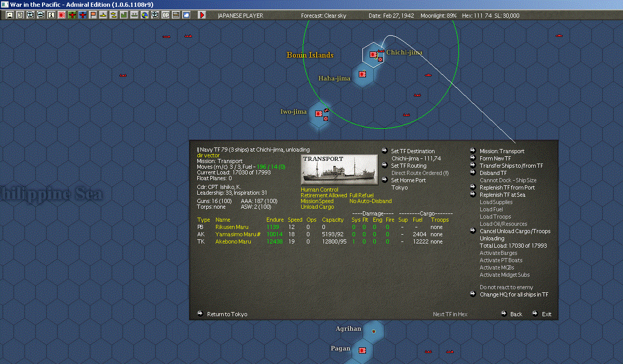Toggle Mission Speed setting
The width and height of the screenshot is (623, 364).
317,201
